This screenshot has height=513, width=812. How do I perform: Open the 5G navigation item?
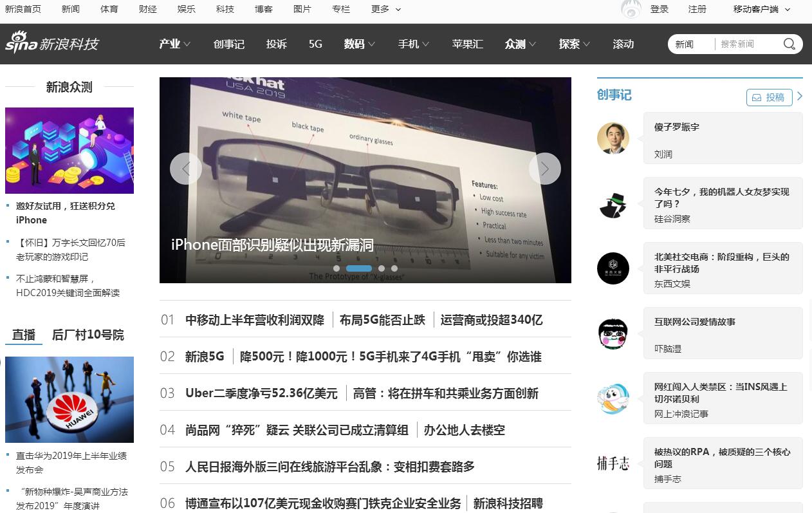coord(315,44)
